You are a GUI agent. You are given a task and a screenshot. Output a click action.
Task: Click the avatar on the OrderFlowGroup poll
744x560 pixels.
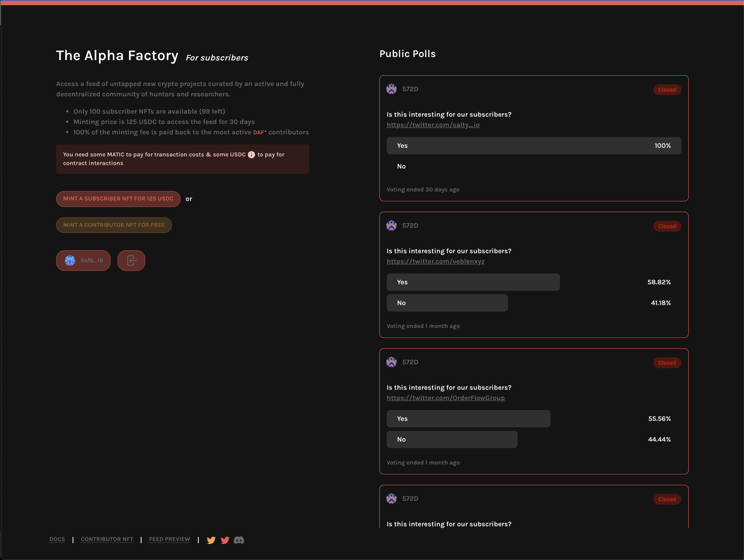(391, 362)
